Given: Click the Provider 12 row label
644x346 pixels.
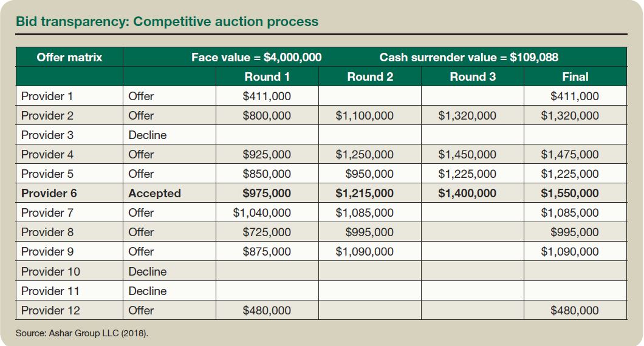Looking at the screenshot, I should tap(50, 311).
